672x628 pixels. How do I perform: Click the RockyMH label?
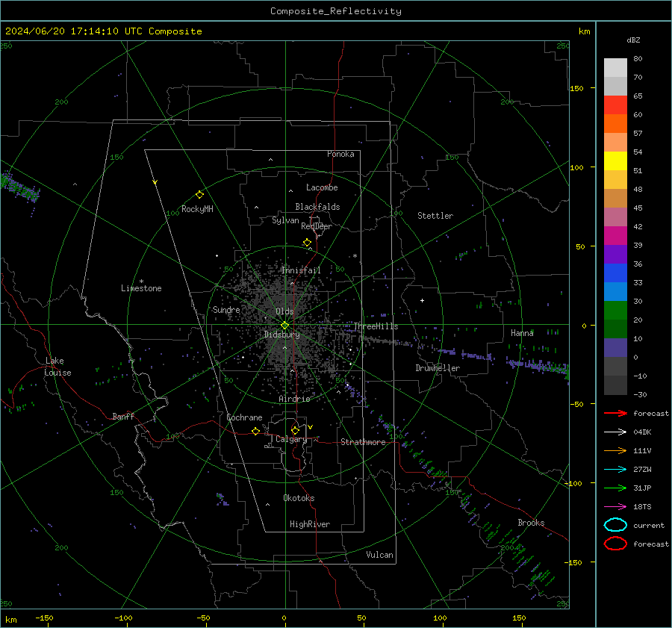pyautogui.click(x=197, y=209)
